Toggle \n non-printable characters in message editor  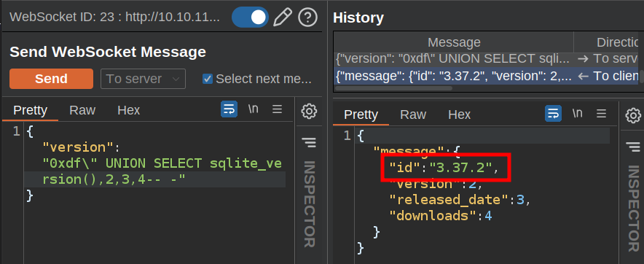[254, 109]
